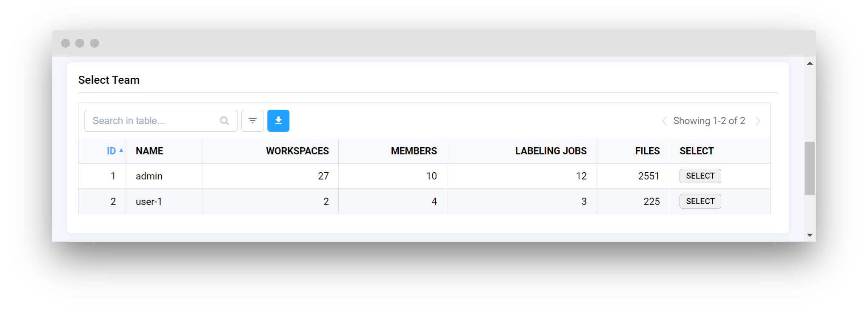Click the previous page chevron
Screen dimensions: 868x316
click(x=664, y=121)
